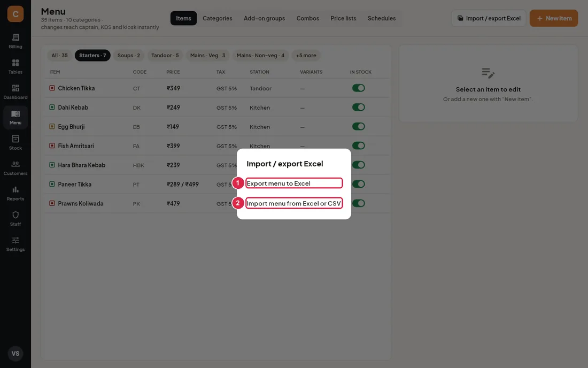Select the Menu sidebar icon

pyautogui.click(x=16, y=118)
